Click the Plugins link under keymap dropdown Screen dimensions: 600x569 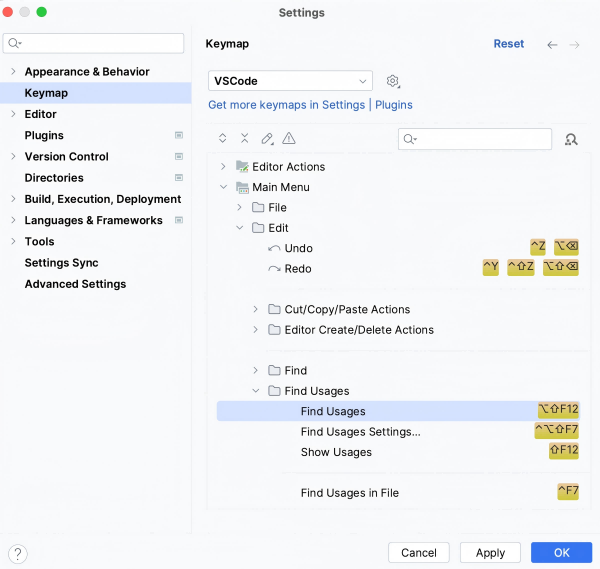394,105
